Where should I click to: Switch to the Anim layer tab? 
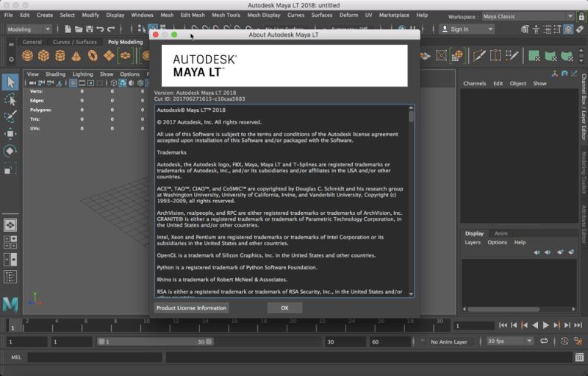[501, 233]
